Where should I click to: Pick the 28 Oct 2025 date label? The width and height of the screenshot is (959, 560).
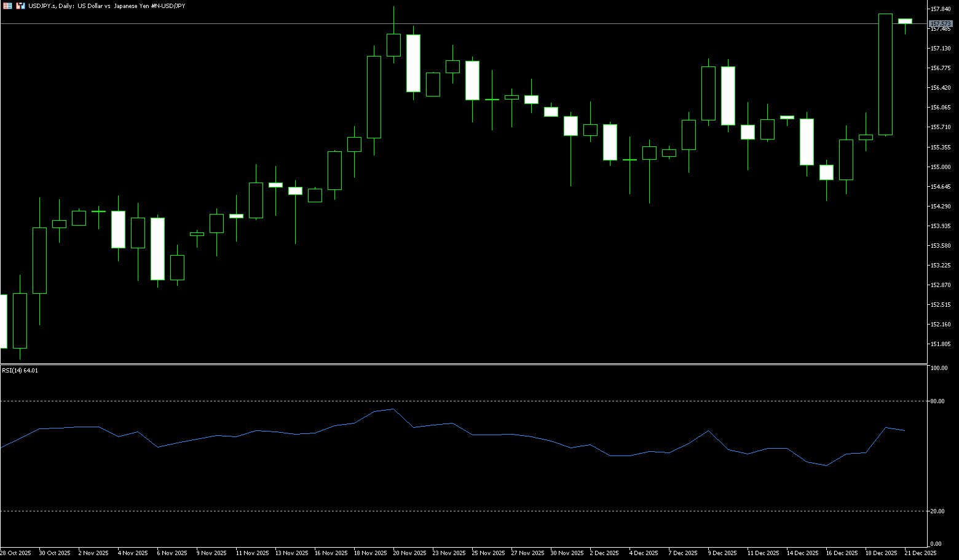pos(16,553)
